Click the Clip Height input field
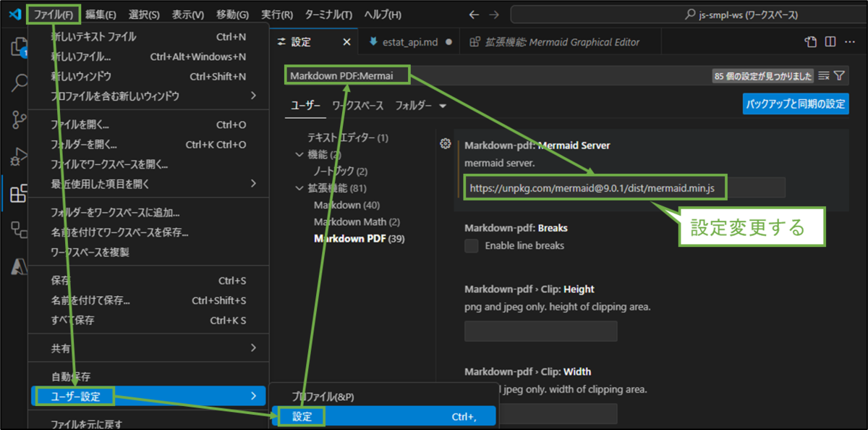The image size is (868, 430). click(540, 332)
